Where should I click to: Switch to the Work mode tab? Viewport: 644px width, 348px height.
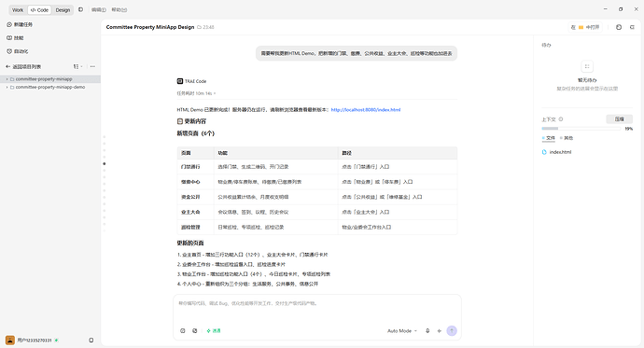pos(18,10)
